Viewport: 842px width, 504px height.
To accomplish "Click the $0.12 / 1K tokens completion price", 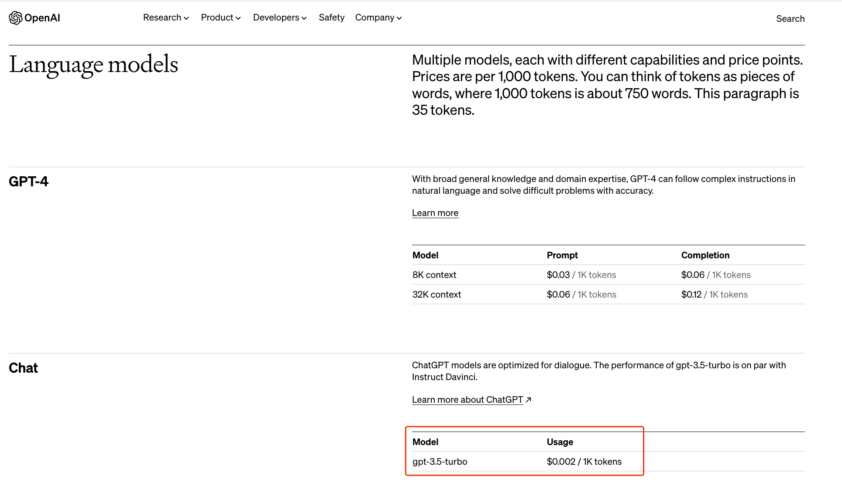I will click(x=715, y=295).
